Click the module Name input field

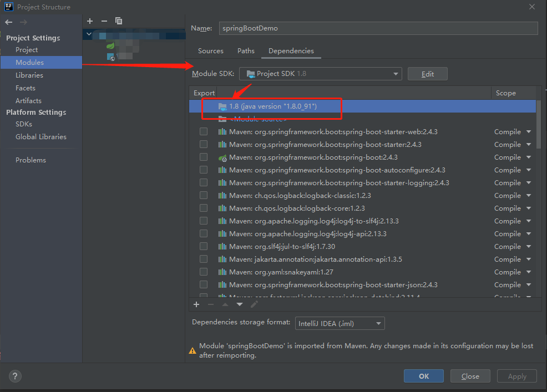pyautogui.click(x=378, y=28)
